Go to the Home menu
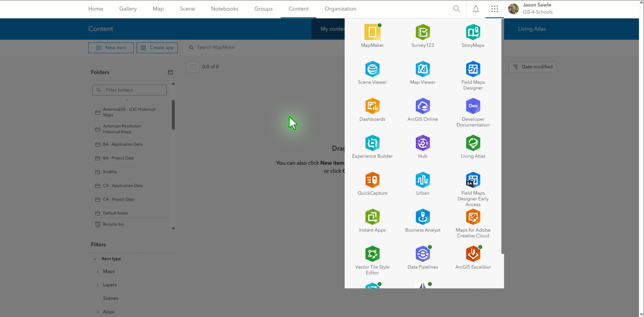Image resolution: width=644 pixels, height=317 pixels. click(96, 9)
